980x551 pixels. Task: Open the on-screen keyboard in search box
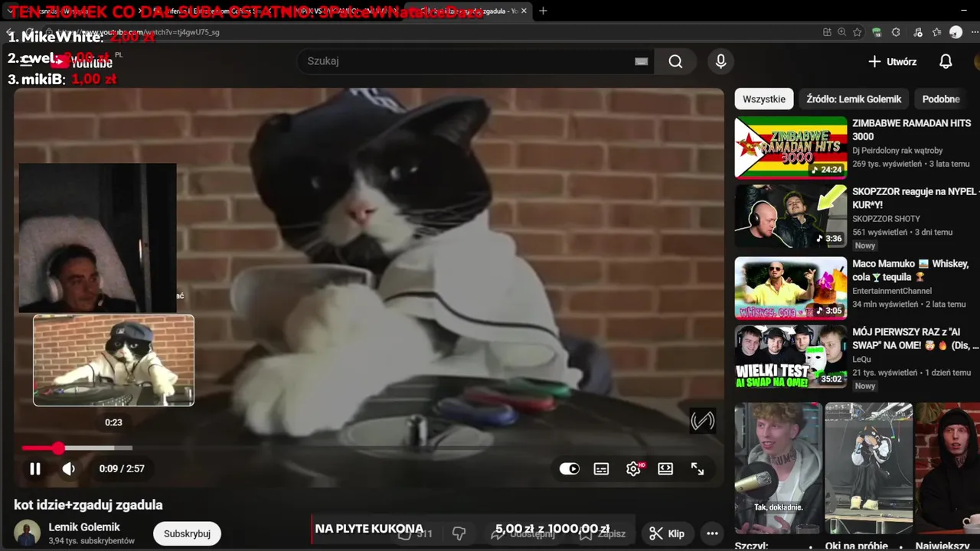(x=642, y=61)
